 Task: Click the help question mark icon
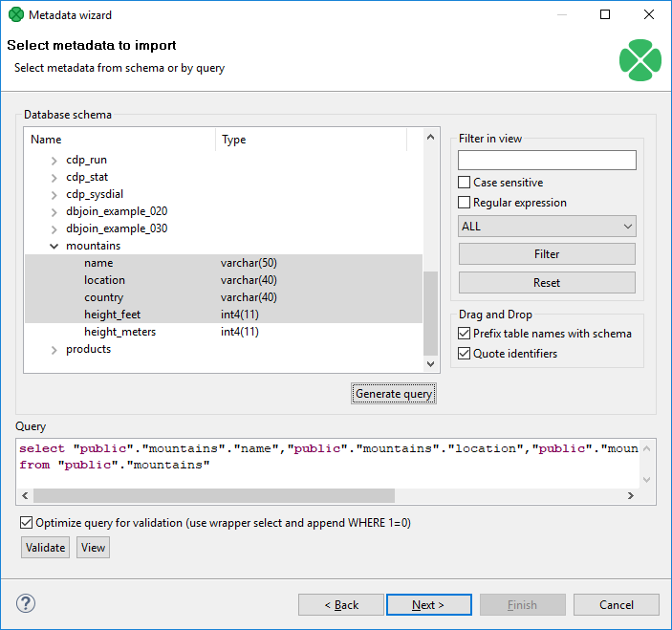point(26,603)
